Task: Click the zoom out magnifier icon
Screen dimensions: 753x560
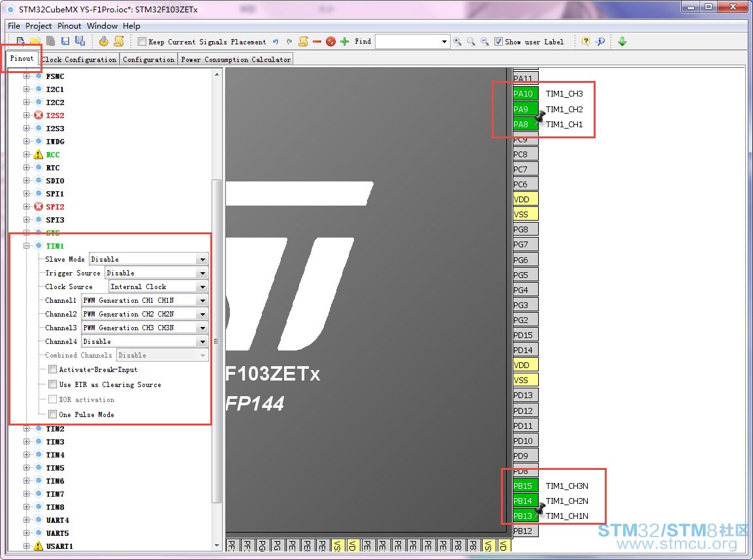Action: [485, 42]
